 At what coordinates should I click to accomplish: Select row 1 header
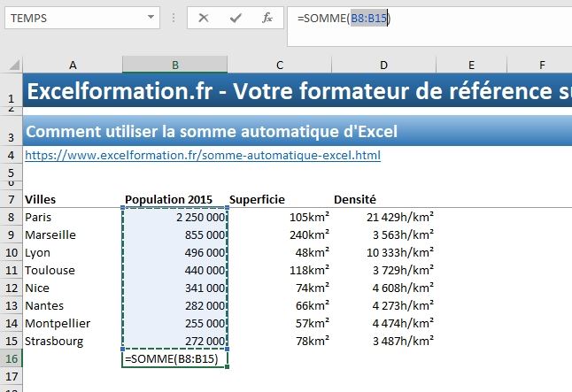click(11, 90)
